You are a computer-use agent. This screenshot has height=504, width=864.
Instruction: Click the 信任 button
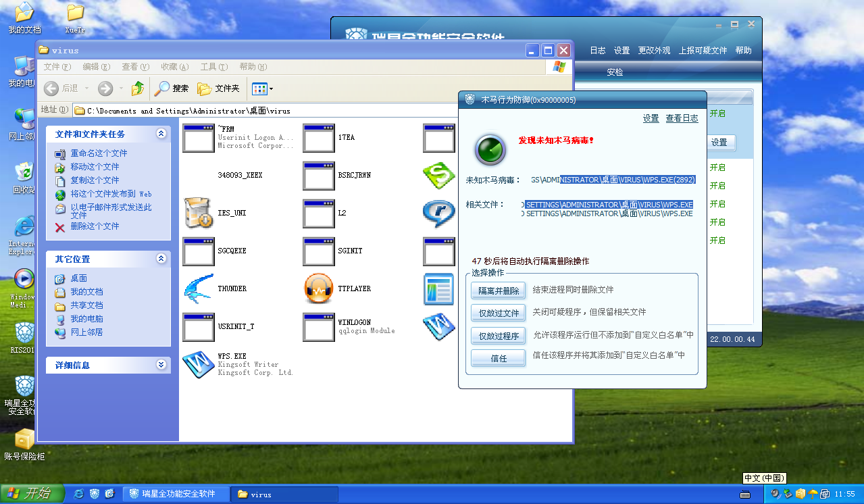pyautogui.click(x=499, y=359)
